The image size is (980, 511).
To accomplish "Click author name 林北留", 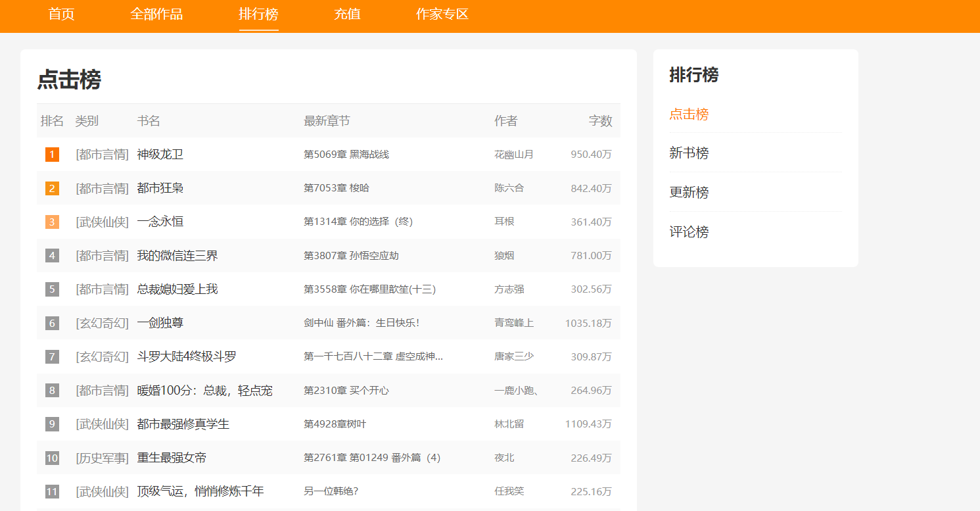I will [x=509, y=424].
